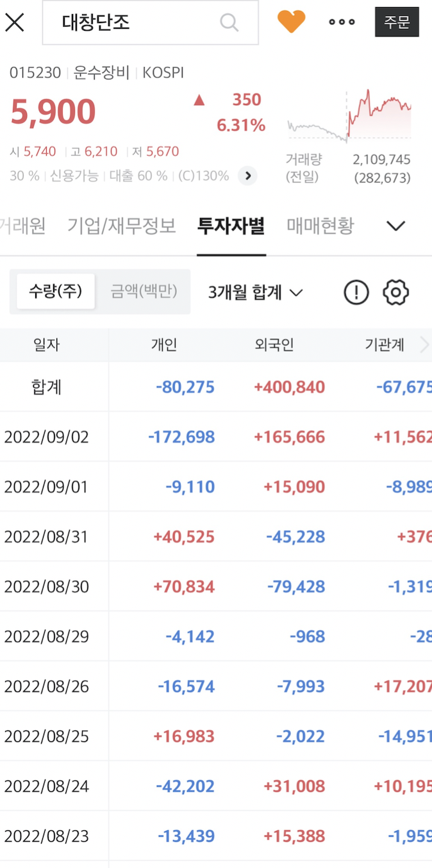Click the +40,525 individual value
The height and width of the screenshot is (868, 432).
click(x=184, y=537)
